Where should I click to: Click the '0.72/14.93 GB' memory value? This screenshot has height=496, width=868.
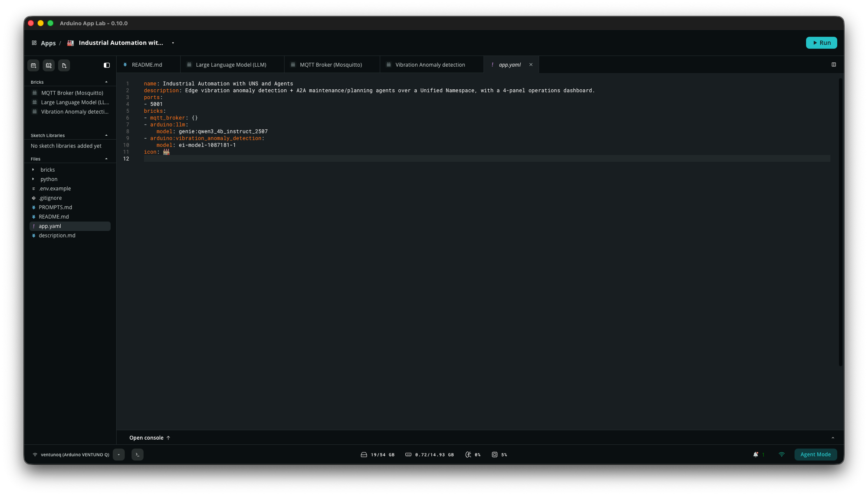434,455
